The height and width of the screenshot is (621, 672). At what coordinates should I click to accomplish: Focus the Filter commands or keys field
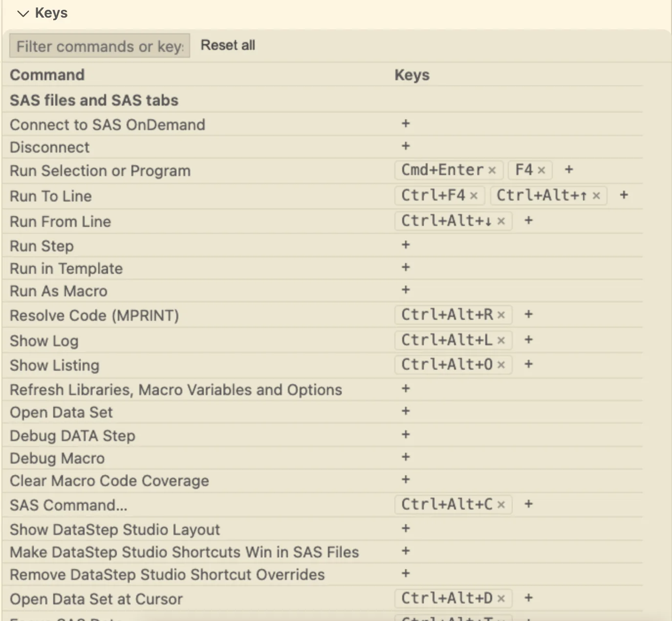coord(100,46)
